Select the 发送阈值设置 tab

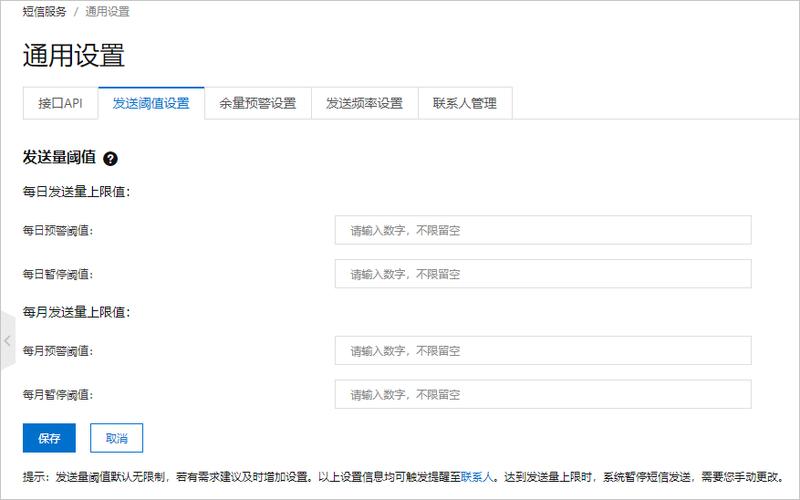pyautogui.click(x=151, y=104)
